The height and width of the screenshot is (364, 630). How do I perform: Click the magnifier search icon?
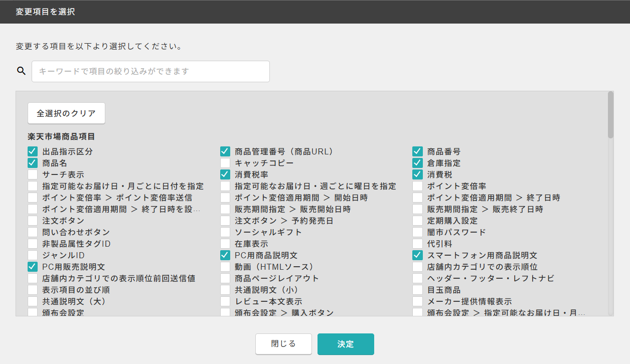(x=21, y=71)
